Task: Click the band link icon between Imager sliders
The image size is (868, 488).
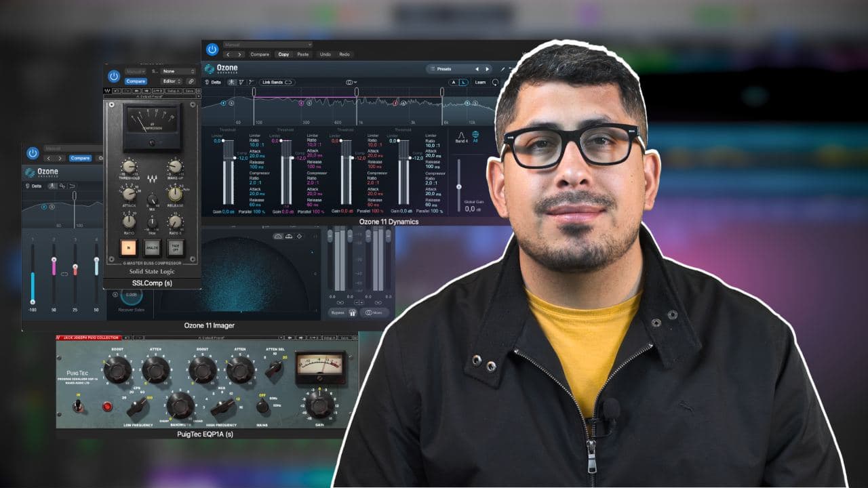Action: coord(64,274)
